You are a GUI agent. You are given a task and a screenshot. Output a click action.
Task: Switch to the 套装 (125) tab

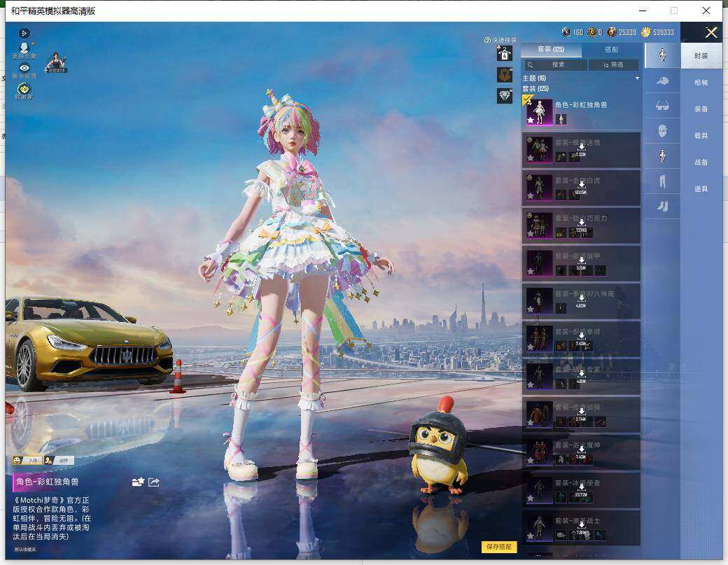(x=551, y=50)
